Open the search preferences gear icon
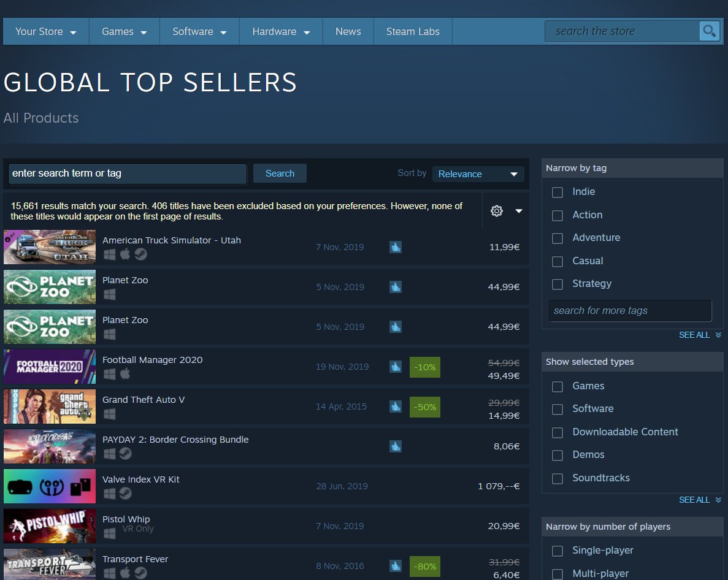This screenshot has width=728, height=580. (497, 211)
